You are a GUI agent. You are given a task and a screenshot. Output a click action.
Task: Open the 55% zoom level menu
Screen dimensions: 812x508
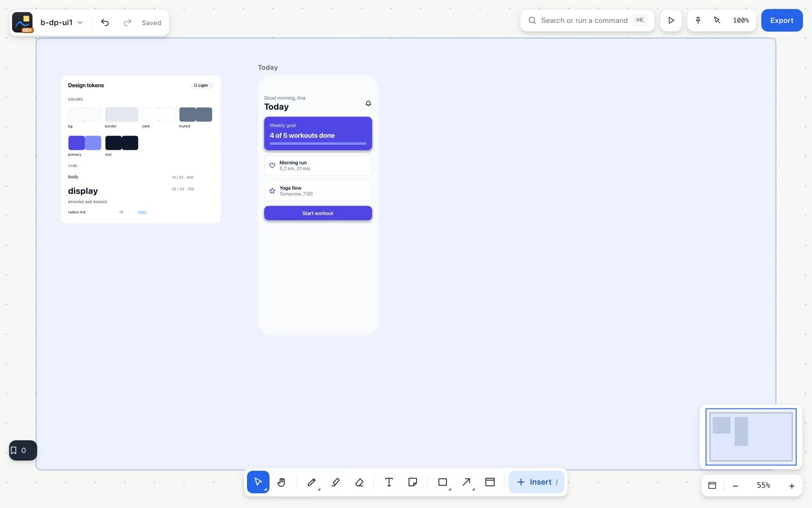763,486
